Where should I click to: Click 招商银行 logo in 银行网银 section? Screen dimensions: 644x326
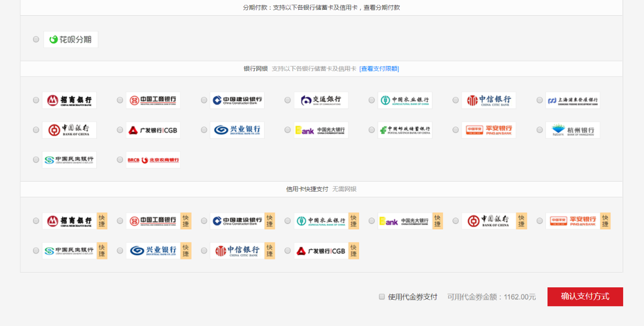[x=69, y=100]
